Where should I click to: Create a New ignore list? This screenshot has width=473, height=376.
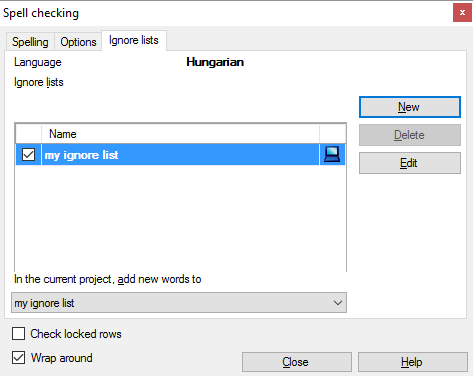point(410,107)
